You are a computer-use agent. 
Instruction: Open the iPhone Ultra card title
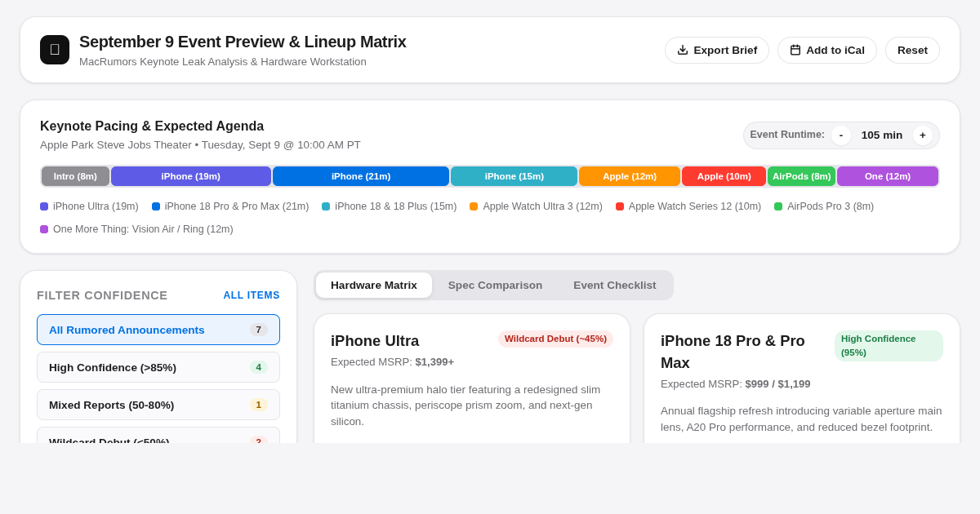click(375, 341)
